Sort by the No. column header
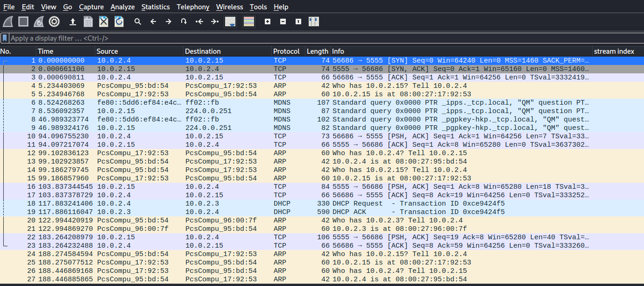Image resolution: width=644 pixels, height=286 pixels. click(18, 51)
